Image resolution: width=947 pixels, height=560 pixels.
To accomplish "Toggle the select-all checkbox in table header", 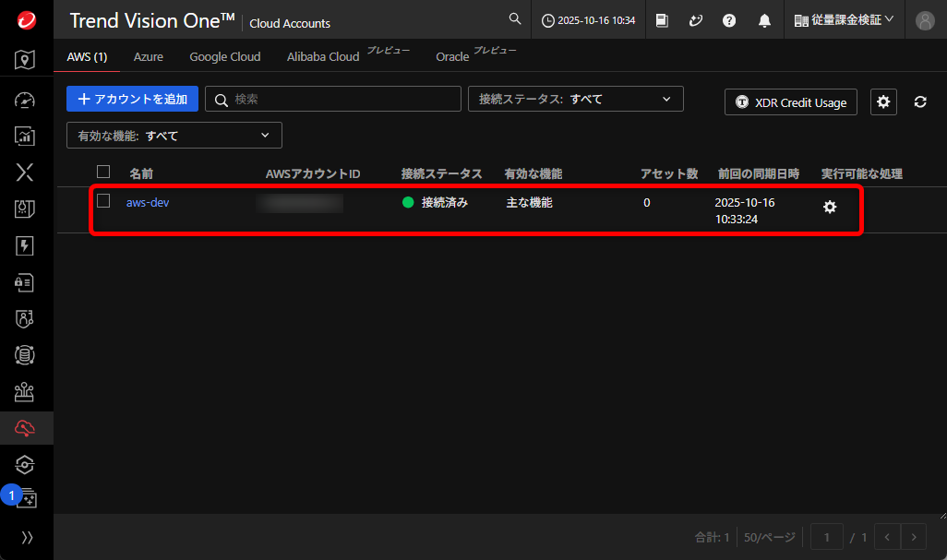I will pyautogui.click(x=103, y=173).
